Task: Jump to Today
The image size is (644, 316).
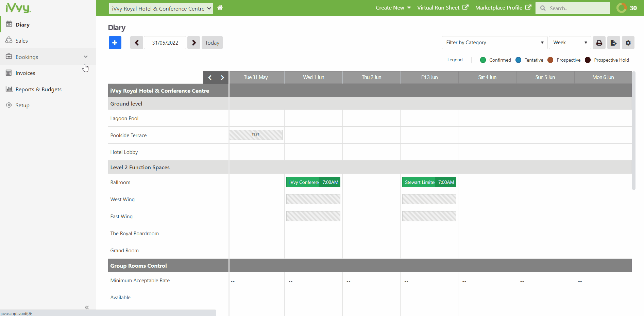Action: [x=212, y=43]
